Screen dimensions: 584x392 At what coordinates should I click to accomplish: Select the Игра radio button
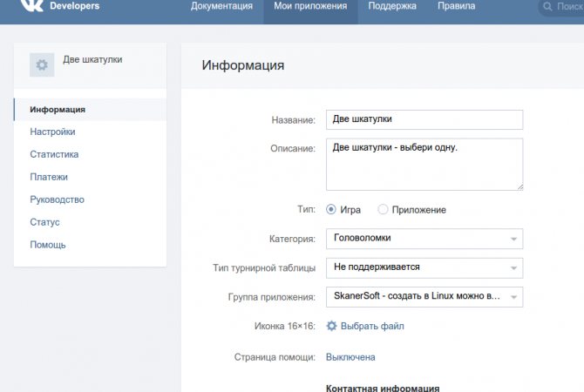(x=330, y=209)
